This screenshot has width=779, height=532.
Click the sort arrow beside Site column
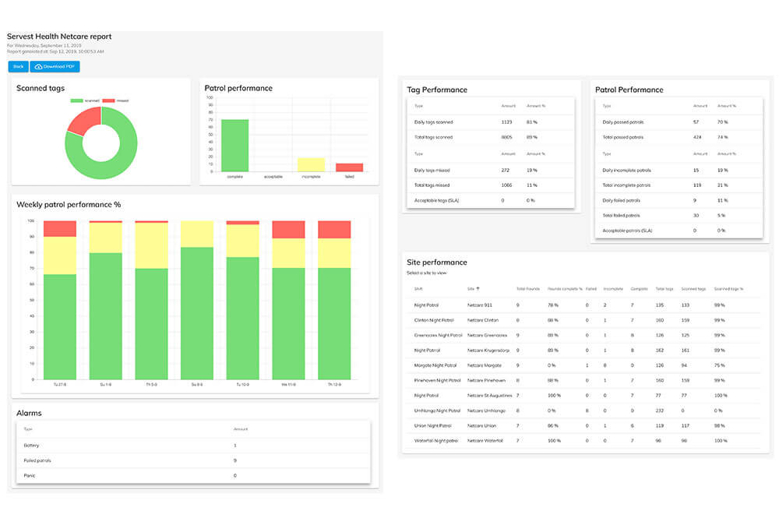pyautogui.click(x=478, y=288)
